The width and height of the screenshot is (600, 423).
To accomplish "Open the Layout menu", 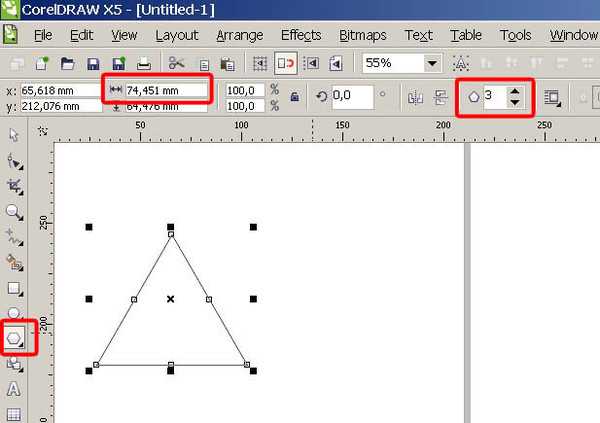I will coord(176,36).
